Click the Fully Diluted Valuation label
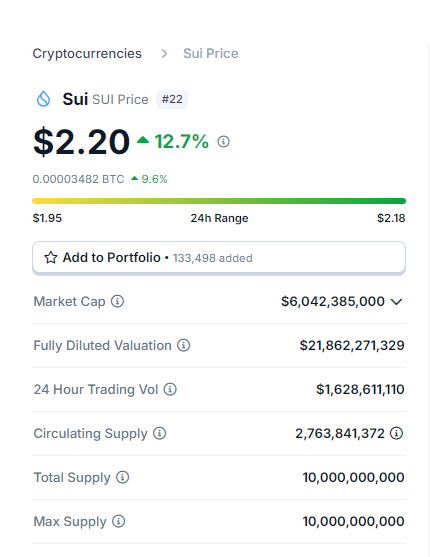Screen dimensions: 430x557 pos(102,346)
